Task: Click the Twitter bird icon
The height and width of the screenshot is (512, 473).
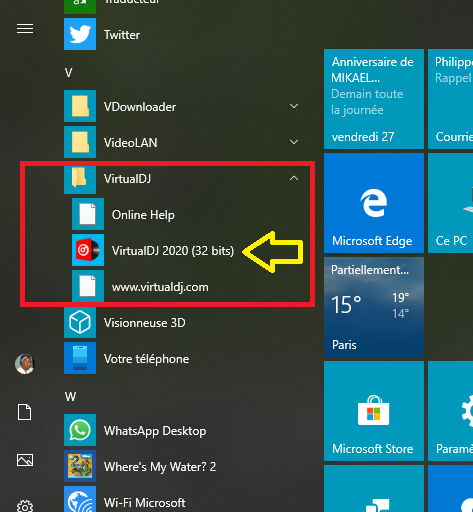Action: pyautogui.click(x=80, y=34)
